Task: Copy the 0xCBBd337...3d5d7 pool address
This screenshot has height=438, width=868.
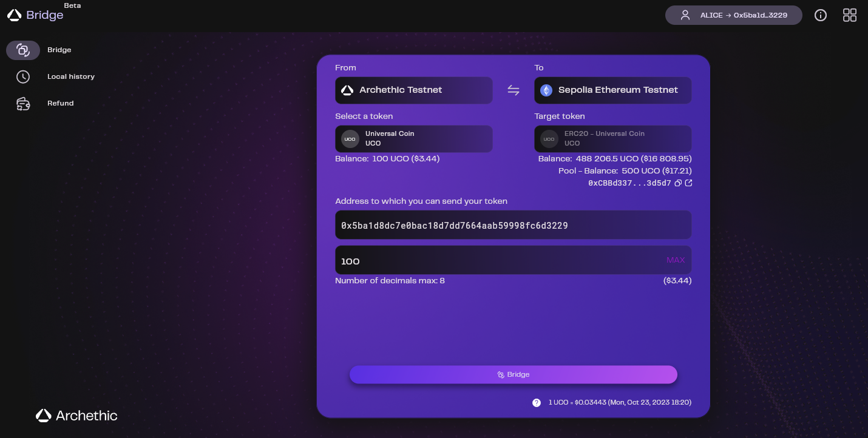Action: pos(678,183)
